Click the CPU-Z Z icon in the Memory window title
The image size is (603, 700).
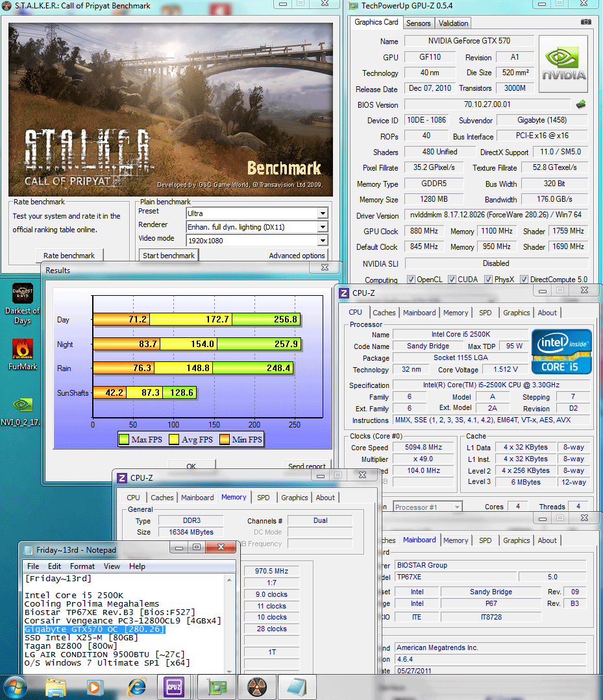tap(121, 477)
